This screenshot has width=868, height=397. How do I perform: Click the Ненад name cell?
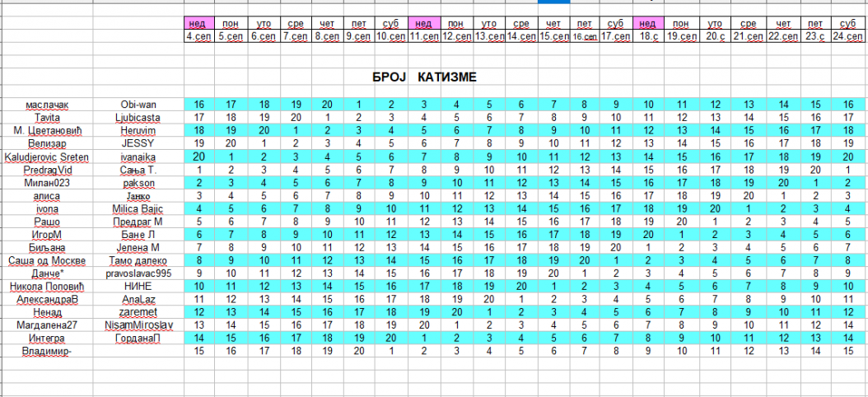pos(47,312)
